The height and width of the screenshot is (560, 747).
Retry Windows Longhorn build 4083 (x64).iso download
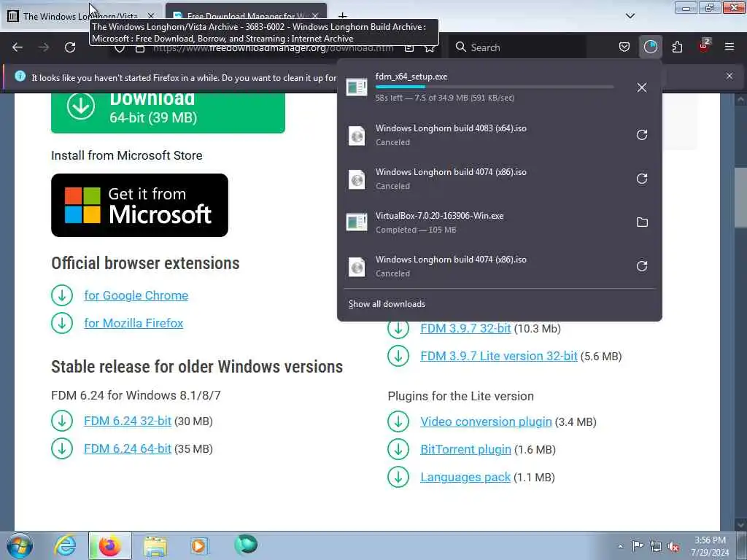click(x=642, y=135)
